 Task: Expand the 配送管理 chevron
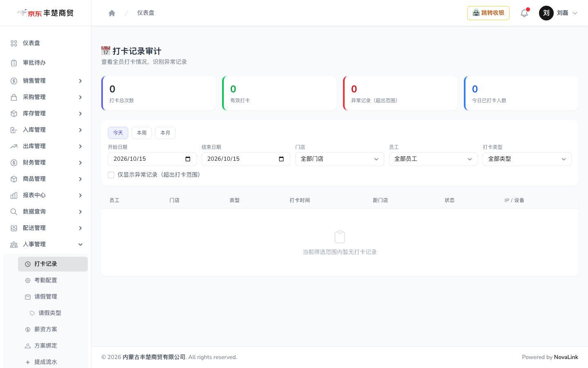click(80, 228)
